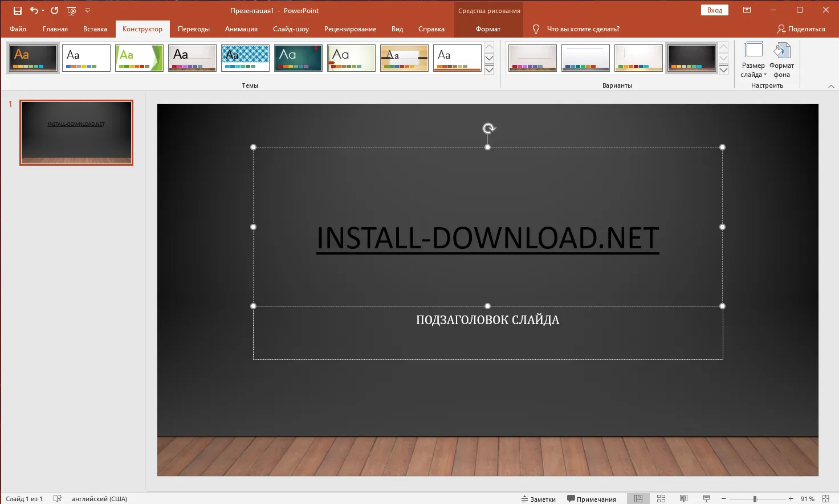
Task: Click the zoom slider handle
Action: tap(755, 499)
